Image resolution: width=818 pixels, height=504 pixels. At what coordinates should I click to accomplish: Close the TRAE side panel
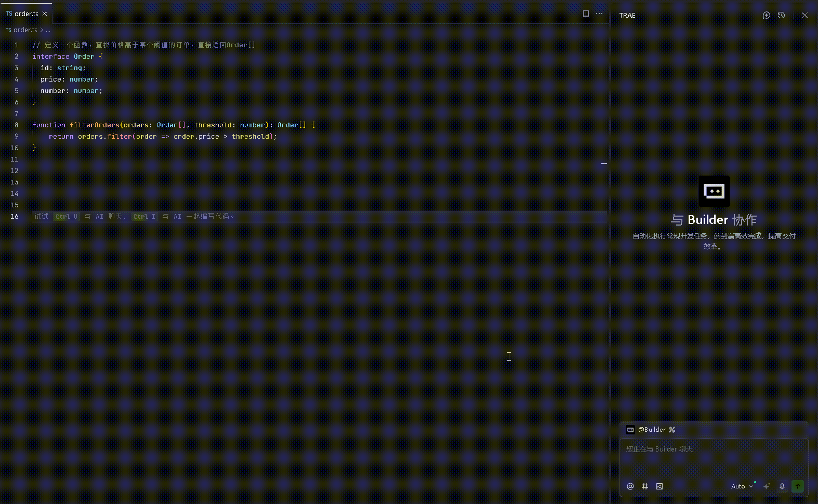tap(804, 15)
